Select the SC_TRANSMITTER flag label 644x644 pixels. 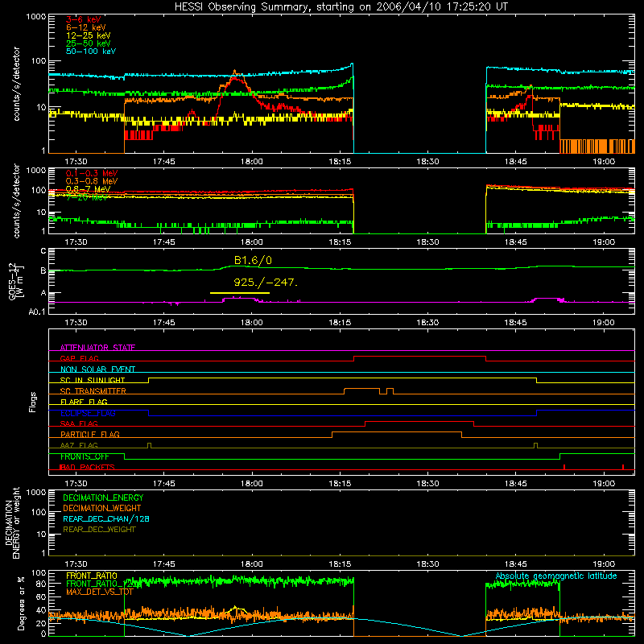(x=93, y=390)
